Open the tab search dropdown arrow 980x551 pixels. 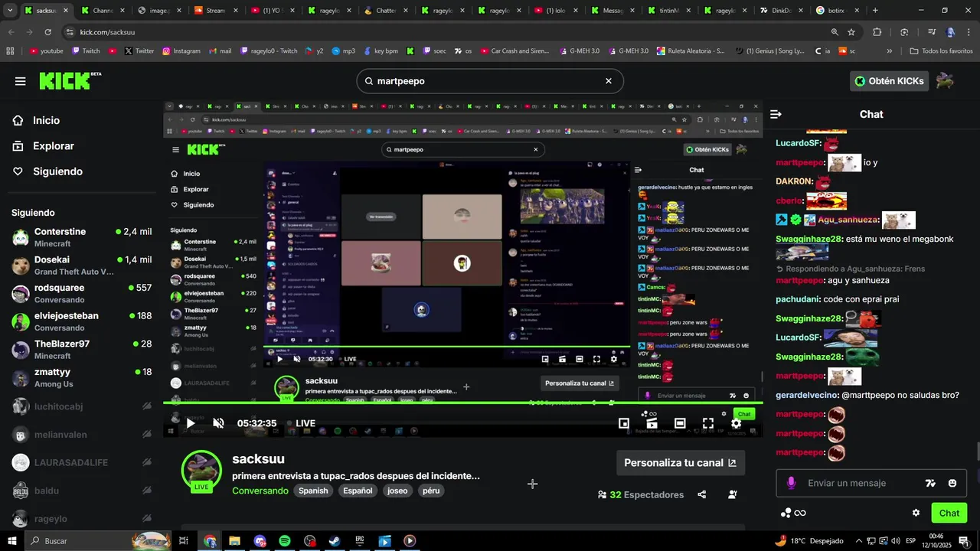10,11
